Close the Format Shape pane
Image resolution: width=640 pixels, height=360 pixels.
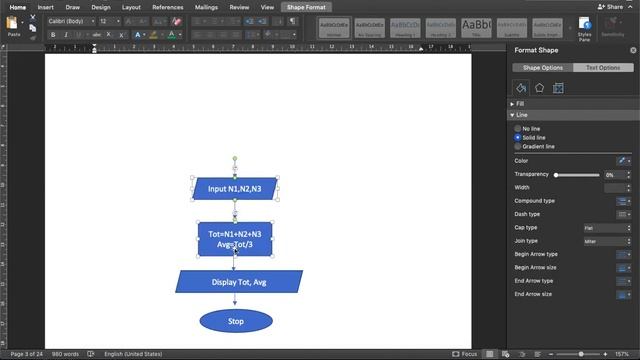click(633, 50)
